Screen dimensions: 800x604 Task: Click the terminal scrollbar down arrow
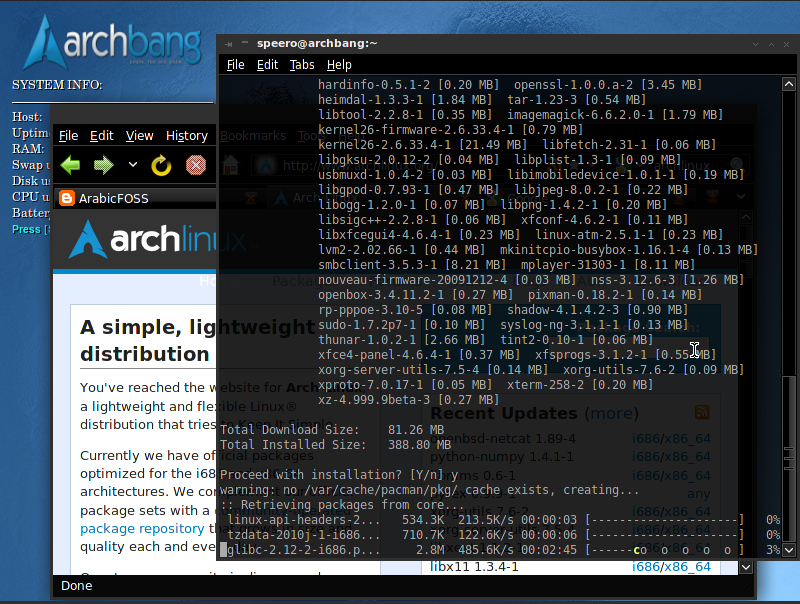click(789, 550)
